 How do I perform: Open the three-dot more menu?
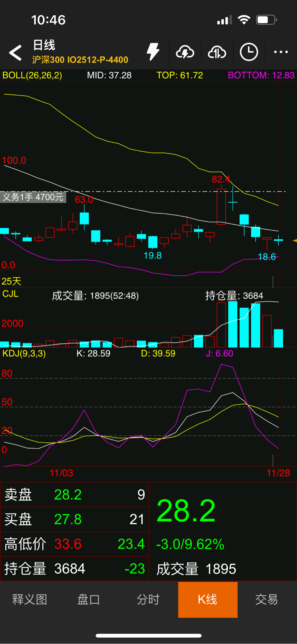coord(281,52)
